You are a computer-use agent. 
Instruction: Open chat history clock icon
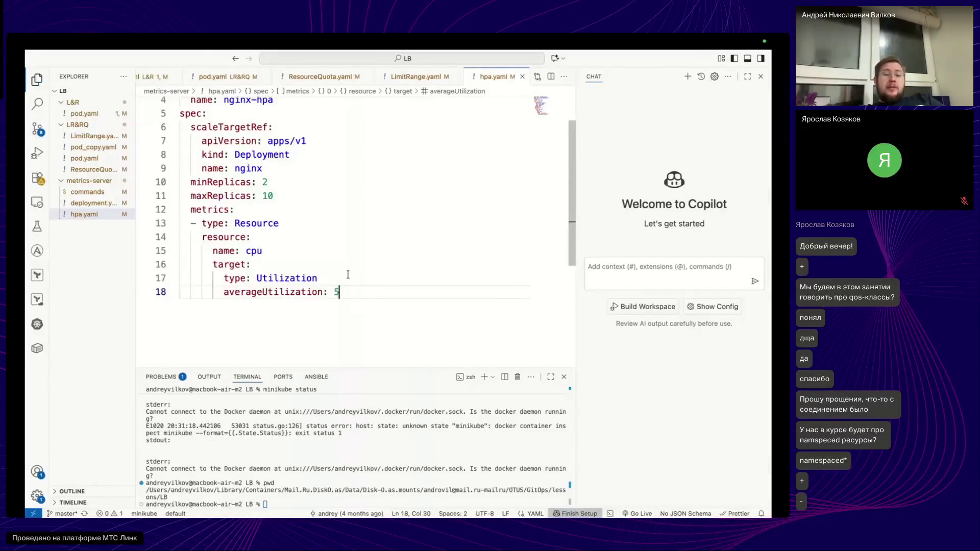pos(701,77)
